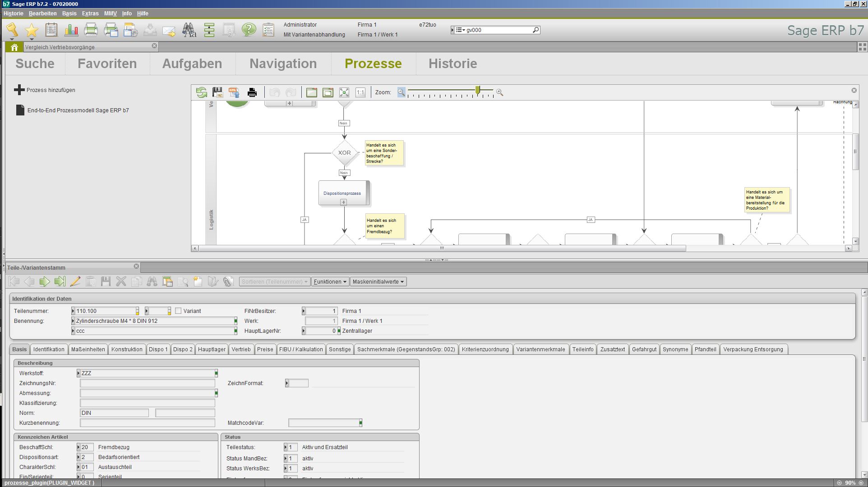Click the pencil edit record icon
868x487 pixels.
click(75, 282)
